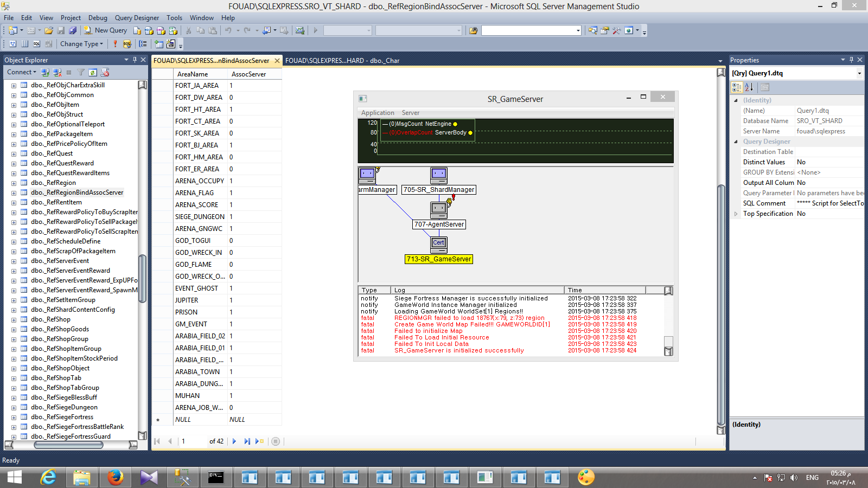Close the nBindAssocServer document tab
This screenshot has height=488, width=868.
[277, 61]
